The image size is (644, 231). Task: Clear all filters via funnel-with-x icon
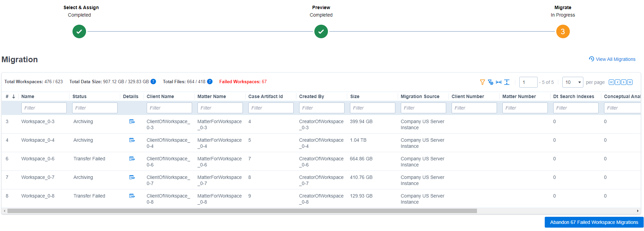pos(491,82)
